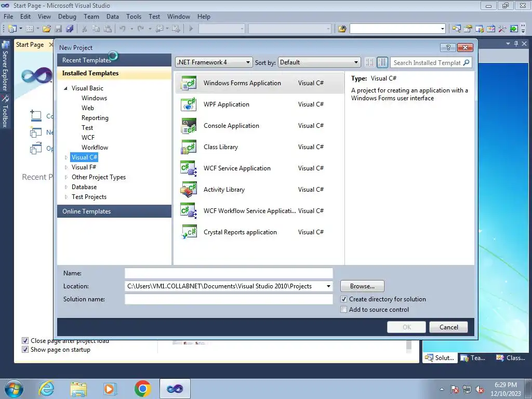Image resolution: width=532 pixels, height=399 pixels.
Task: Open the Sort by Default dropdown
Action: [x=319, y=62]
